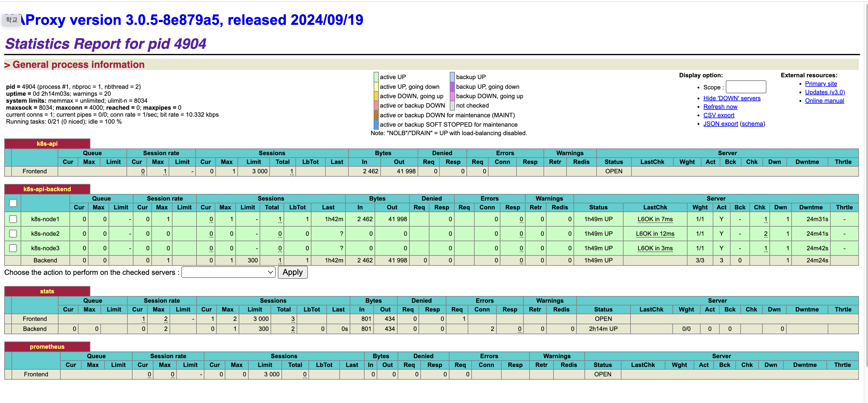
Task: Open the JSON export link
Action: tap(720, 124)
